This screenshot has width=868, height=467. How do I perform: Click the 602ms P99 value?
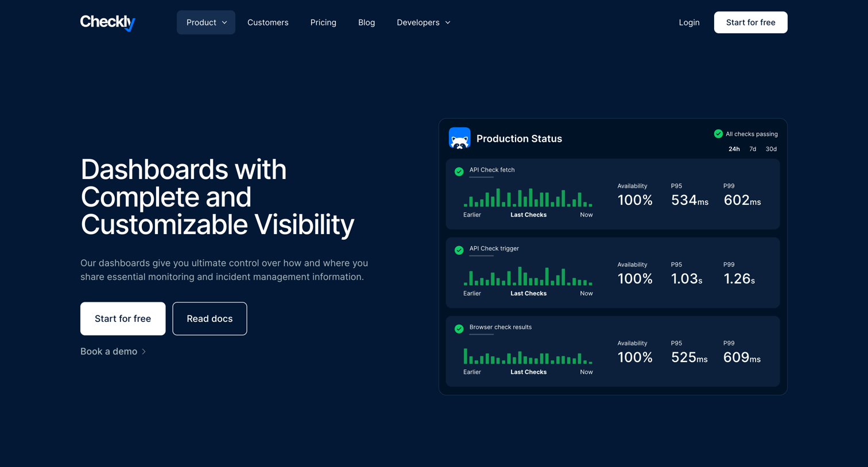(742, 200)
